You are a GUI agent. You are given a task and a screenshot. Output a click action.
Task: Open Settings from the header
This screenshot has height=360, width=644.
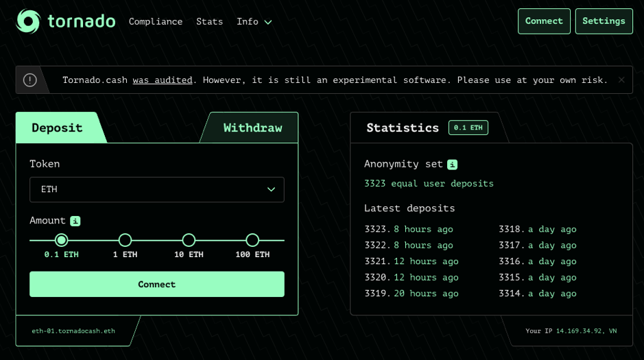[x=604, y=21]
